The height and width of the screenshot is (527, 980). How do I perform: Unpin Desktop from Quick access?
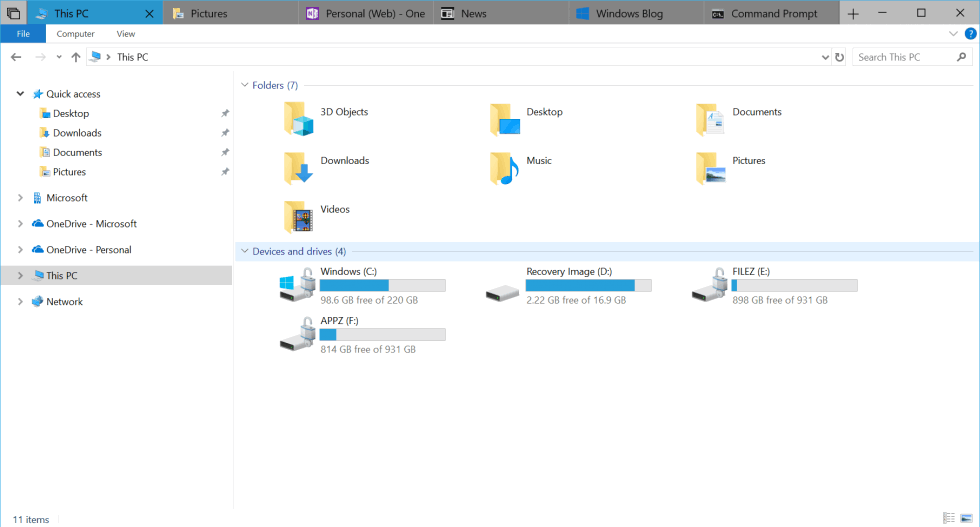(x=225, y=113)
